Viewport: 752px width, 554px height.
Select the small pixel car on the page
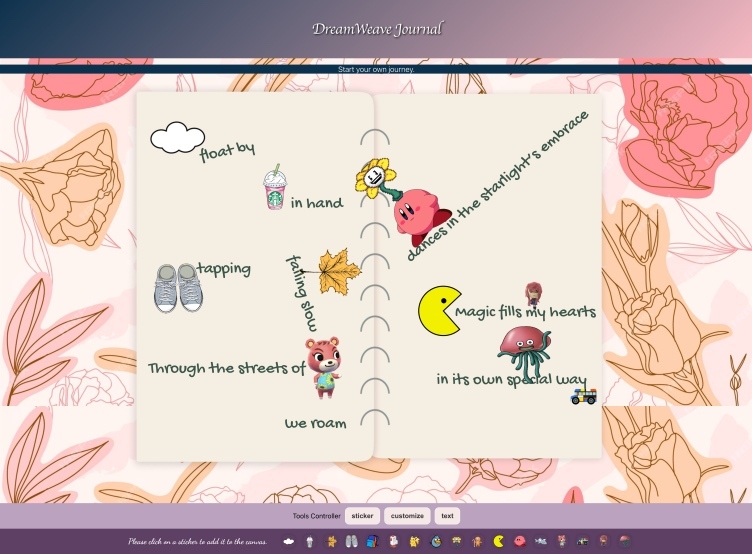(x=584, y=396)
